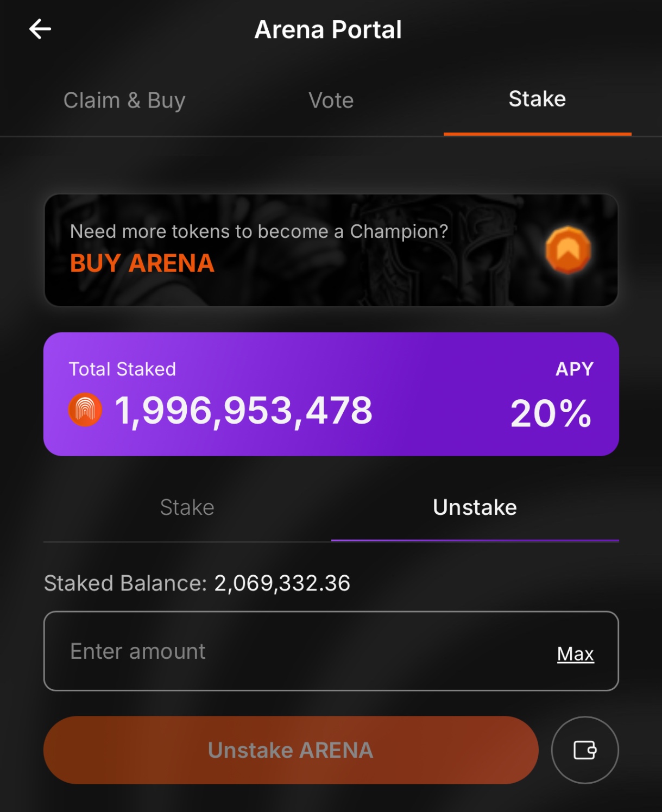The height and width of the screenshot is (812, 662).
Task: Tap the back arrow icon
Action: [40, 29]
